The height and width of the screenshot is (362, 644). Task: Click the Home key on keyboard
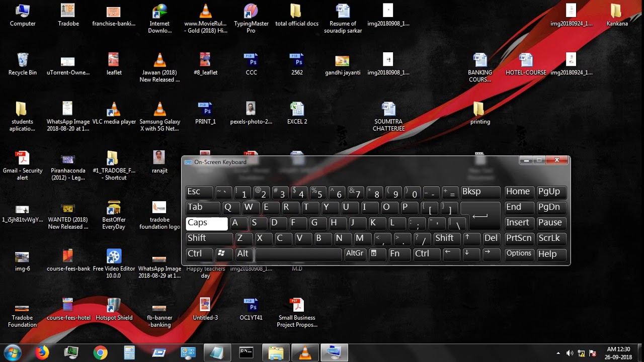pyautogui.click(x=519, y=192)
